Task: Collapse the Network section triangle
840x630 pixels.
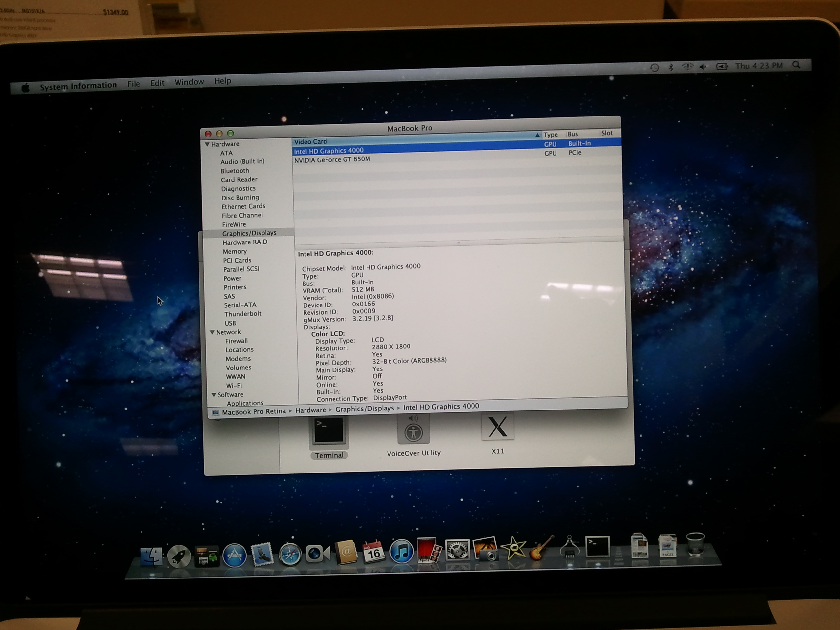Action: (212, 332)
